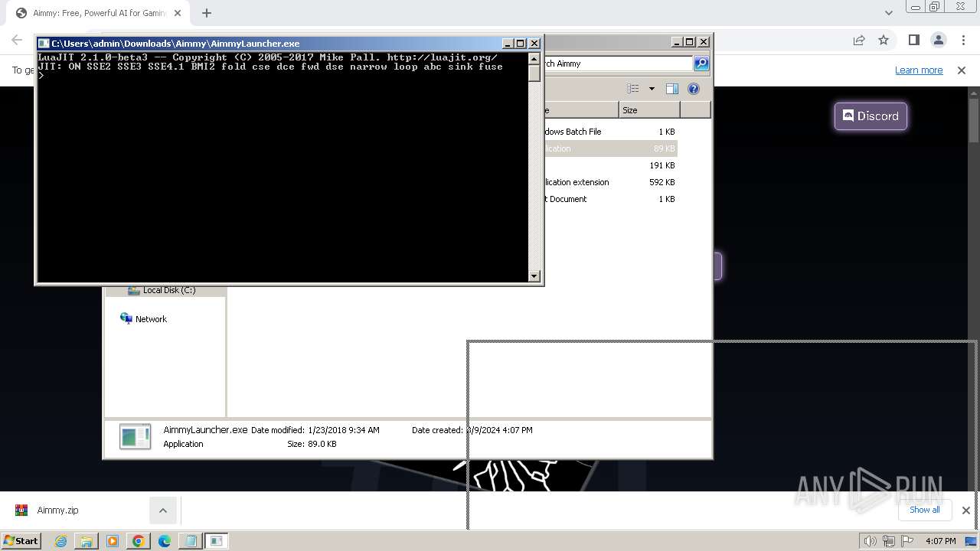This screenshot has height=551, width=980.
Task: Toggle the Explorer preview pane icon
Action: [672, 89]
